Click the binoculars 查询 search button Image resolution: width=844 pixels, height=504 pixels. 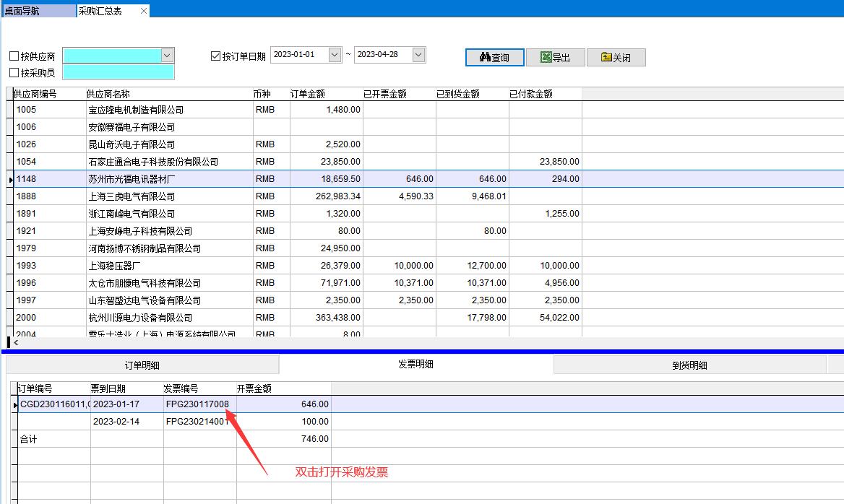tap(494, 58)
